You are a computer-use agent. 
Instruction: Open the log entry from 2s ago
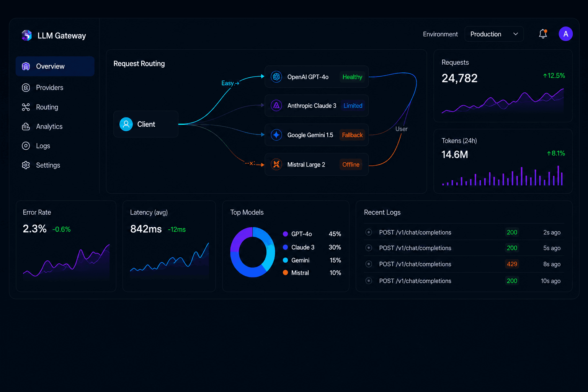464,232
